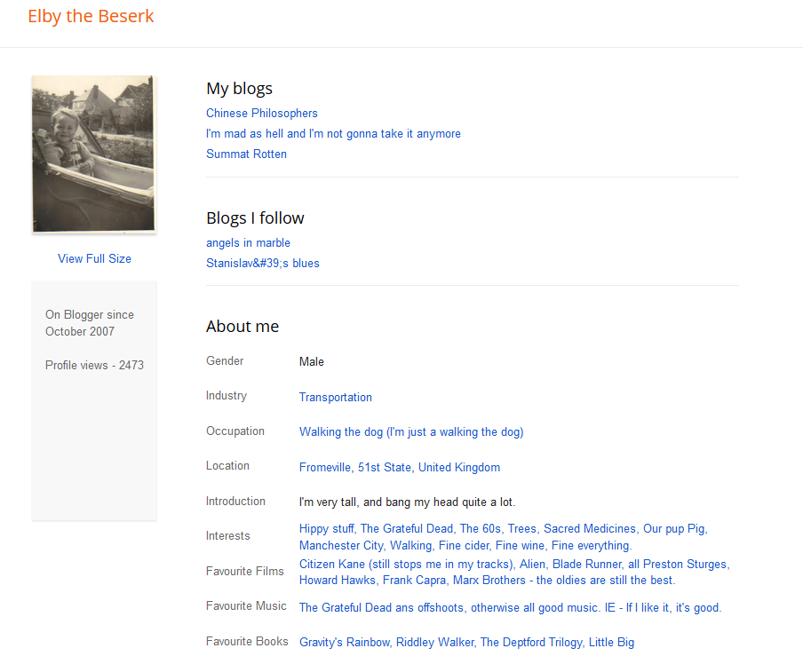The image size is (803, 672).
Task: Select the Gravity's Rainbow book link
Action: point(345,643)
